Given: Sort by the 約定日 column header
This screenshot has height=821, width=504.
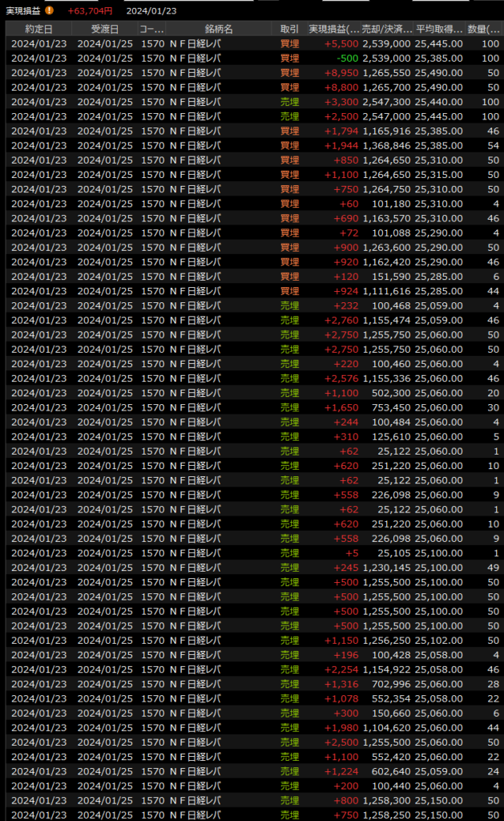Looking at the screenshot, I should (38, 29).
